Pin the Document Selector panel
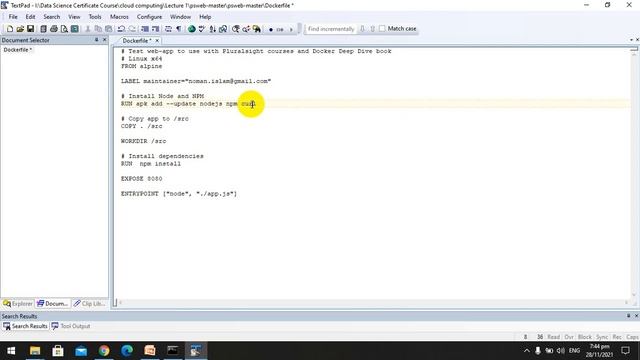Image resolution: width=640 pixels, height=360 pixels. (x=97, y=40)
